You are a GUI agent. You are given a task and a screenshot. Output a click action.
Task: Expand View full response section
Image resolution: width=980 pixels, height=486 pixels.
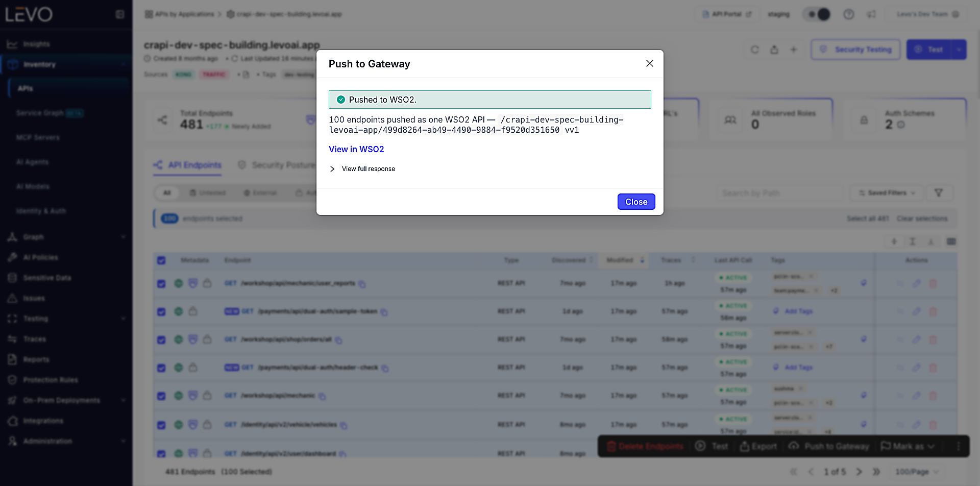362,169
